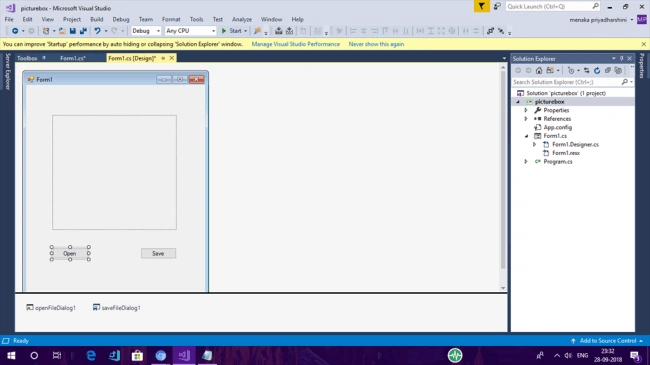The height and width of the screenshot is (365, 650).
Task: Click Add to Source Control in status bar
Action: pyautogui.click(x=607, y=341)
